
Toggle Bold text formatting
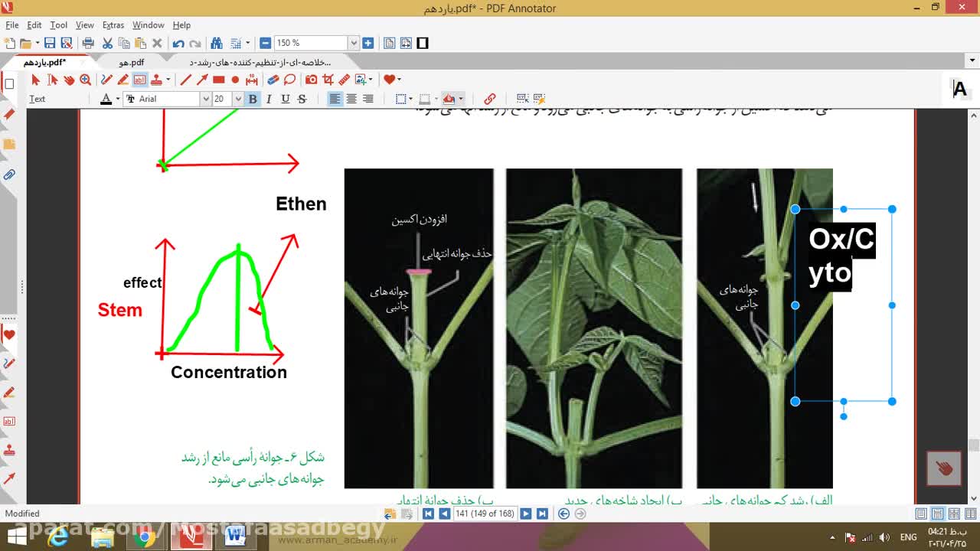coord(252,99)
